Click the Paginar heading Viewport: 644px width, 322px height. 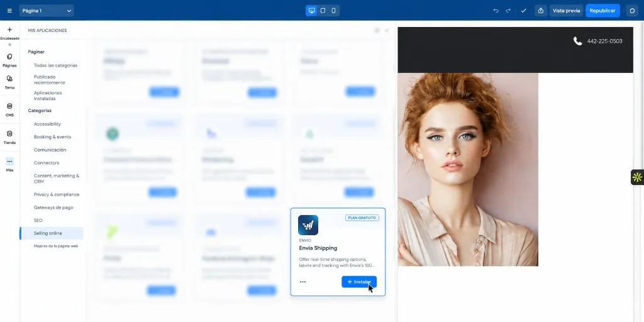click(x=36, y=52)
